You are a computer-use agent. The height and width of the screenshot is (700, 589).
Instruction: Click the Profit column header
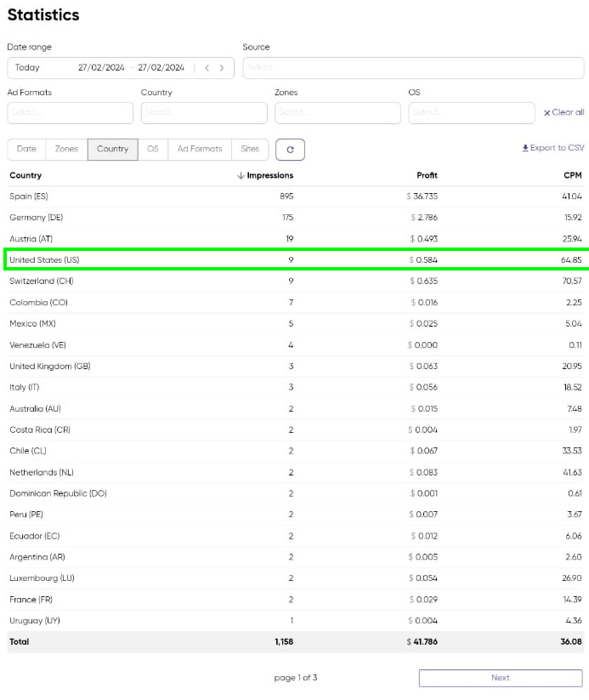point(427,175)
